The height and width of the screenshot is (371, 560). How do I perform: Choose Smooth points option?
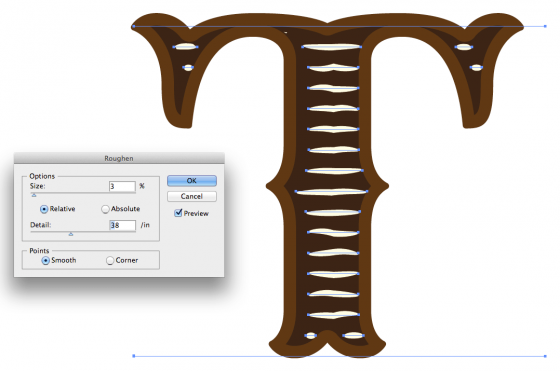click(45, 260)
